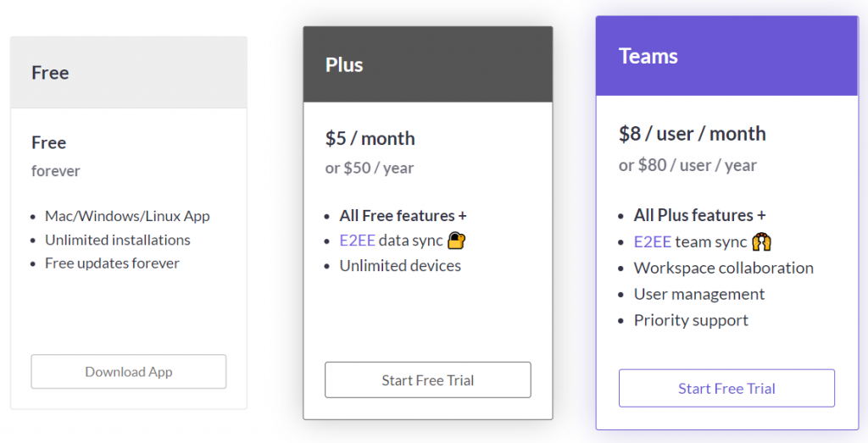This screenshot has width=868, height=443.
Task: Open the E2EE link in Plus features
Action: pos(357,241)
